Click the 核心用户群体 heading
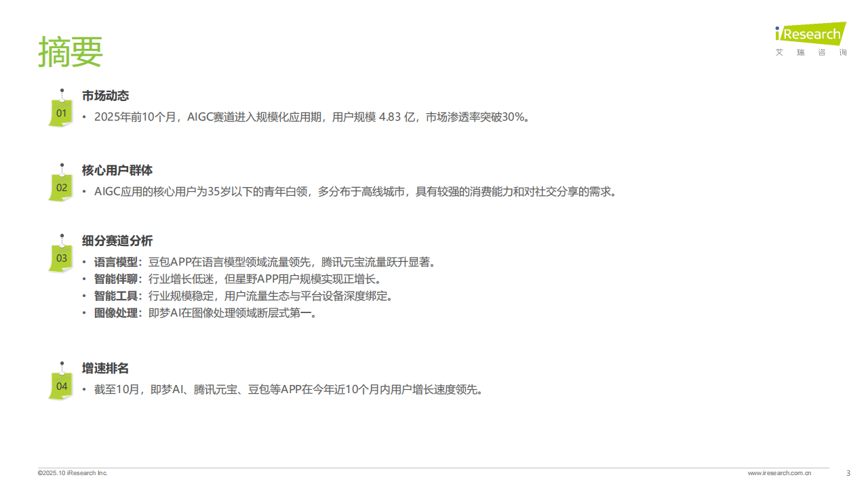Viewport: 868px width, 488px height. tap(117, 171)
